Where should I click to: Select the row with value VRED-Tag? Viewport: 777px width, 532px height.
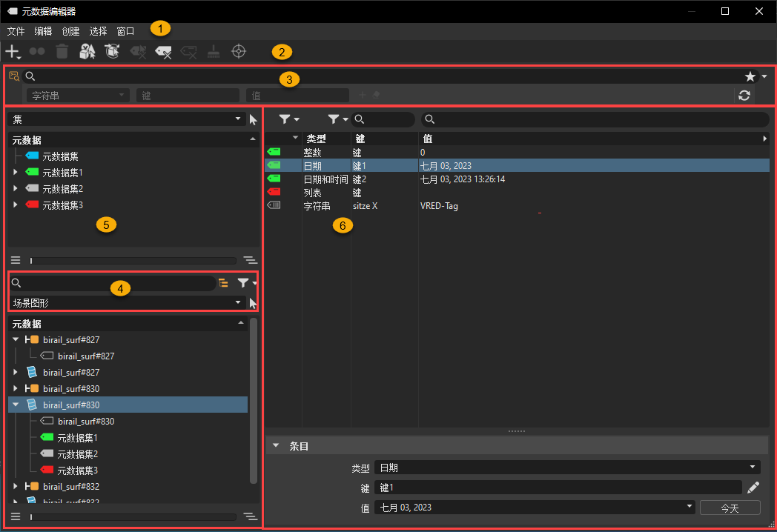tap(517, 205)
